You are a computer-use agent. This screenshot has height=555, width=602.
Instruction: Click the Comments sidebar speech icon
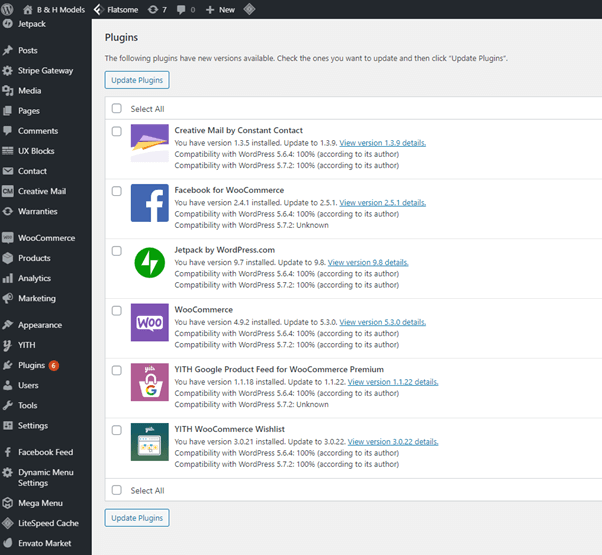[8, 130]
